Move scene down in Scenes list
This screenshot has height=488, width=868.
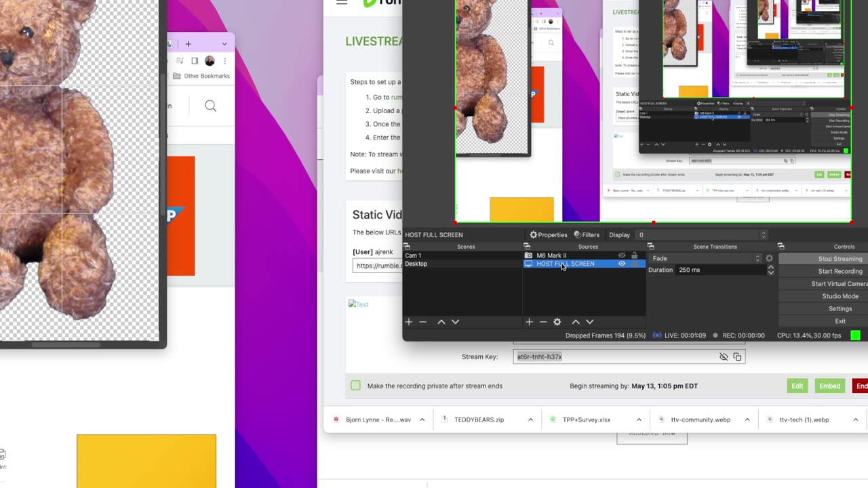(x=455, y=322)
